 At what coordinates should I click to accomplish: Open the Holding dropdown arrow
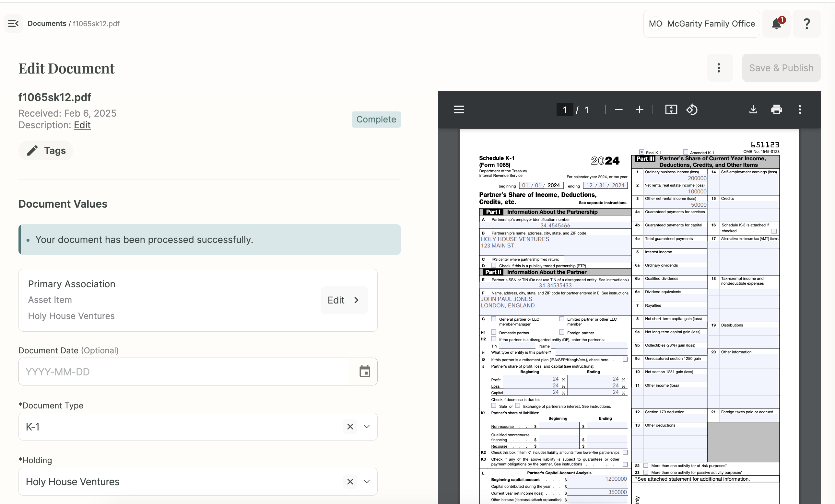367,481
